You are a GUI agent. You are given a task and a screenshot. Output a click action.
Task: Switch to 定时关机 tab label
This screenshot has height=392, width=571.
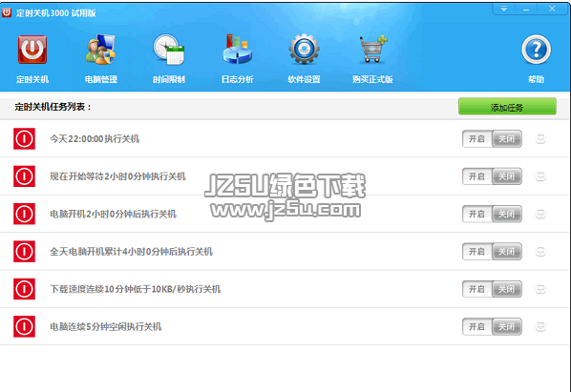coord(32,79)
